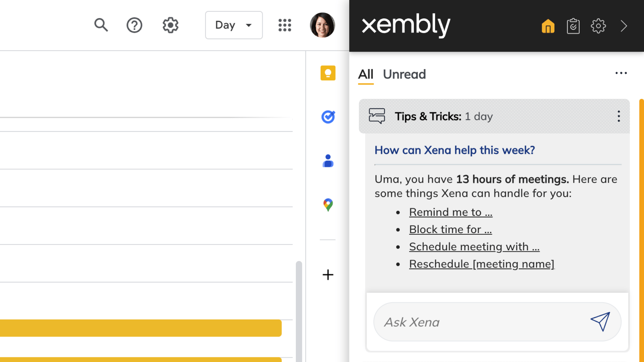This screenshot has height=362, width=644.
Task: Click the 'Remind me to ...' link
Action: pyautogui.click(x=450, y=212)
